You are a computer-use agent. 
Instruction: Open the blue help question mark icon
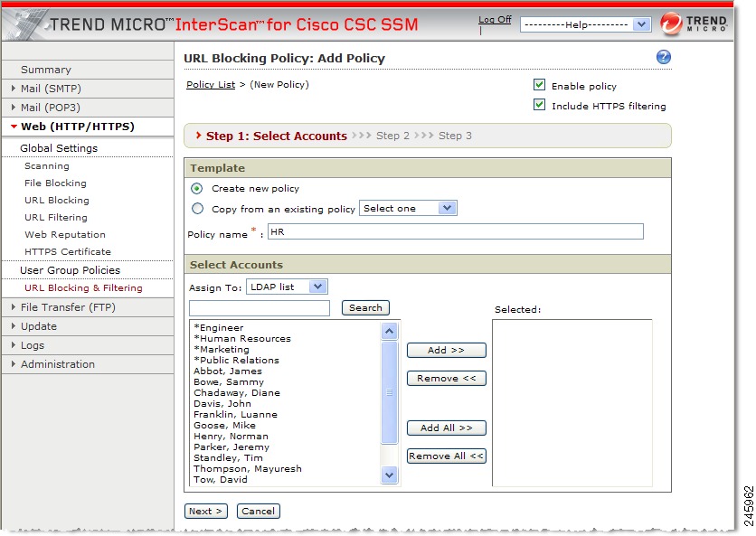pyautogui.click(x=664, y=57)
